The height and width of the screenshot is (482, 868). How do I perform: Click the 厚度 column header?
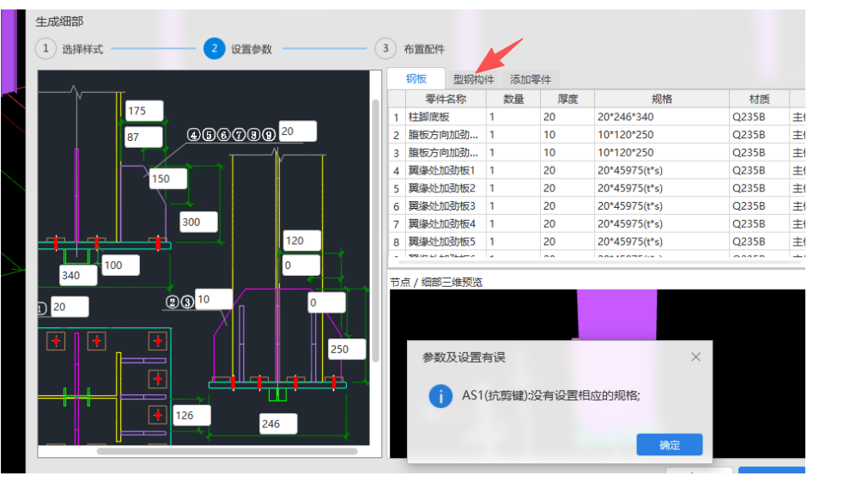[568, 99]
